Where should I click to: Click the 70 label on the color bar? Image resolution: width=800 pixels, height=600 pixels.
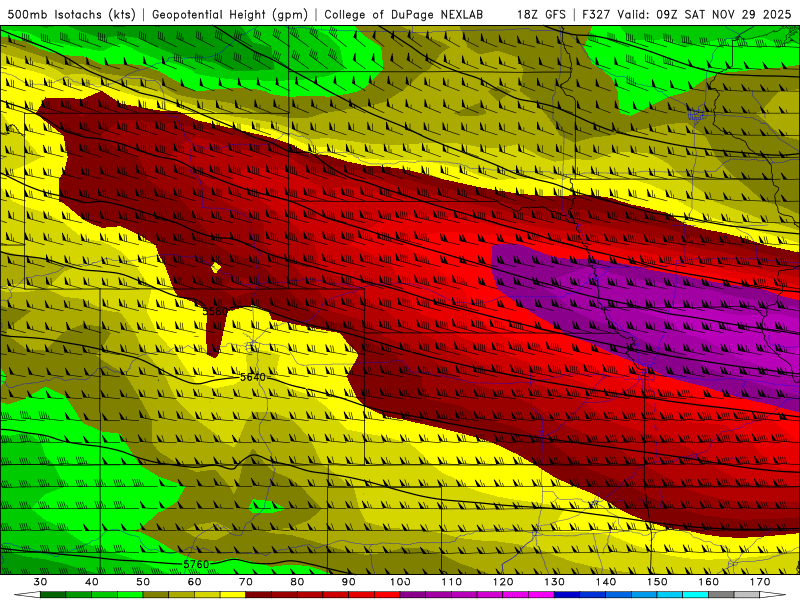246,582
